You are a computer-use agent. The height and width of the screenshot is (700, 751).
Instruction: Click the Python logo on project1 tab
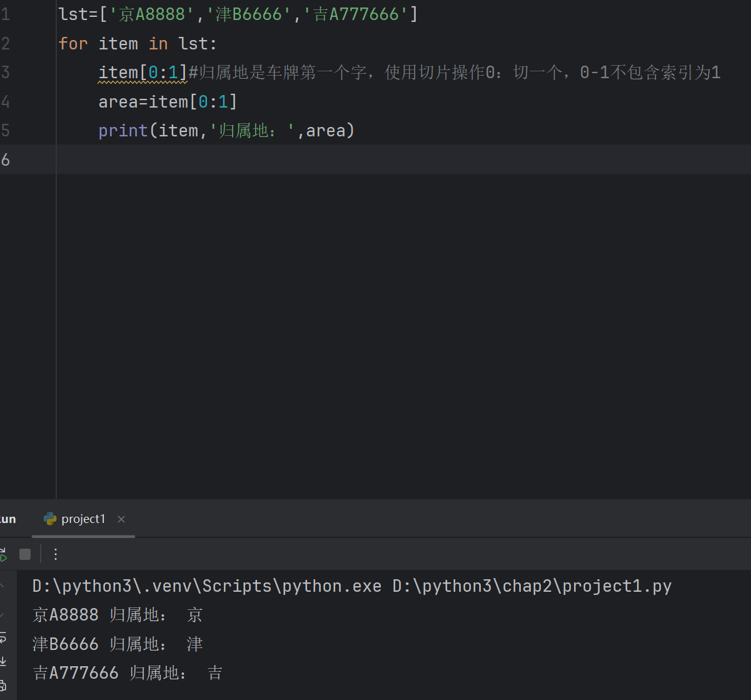coord(50,519)
